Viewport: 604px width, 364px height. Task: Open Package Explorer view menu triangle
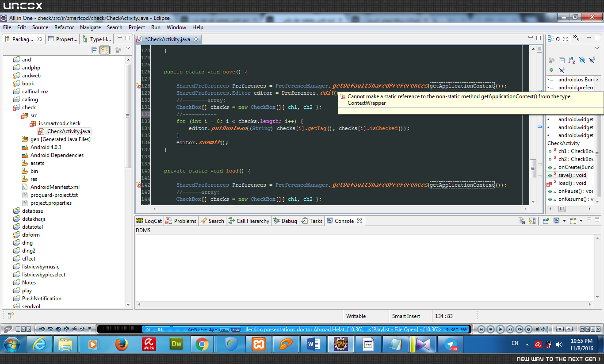tap(128, 48)
